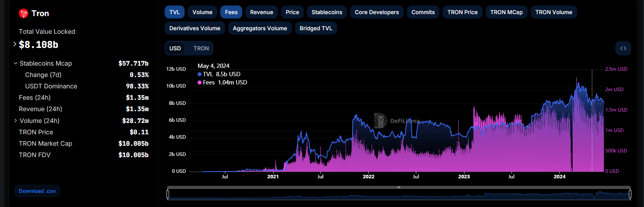Click the $8.108b total value locked figure
The width and height of the screenshot is (644, 207).
(38, 45)
